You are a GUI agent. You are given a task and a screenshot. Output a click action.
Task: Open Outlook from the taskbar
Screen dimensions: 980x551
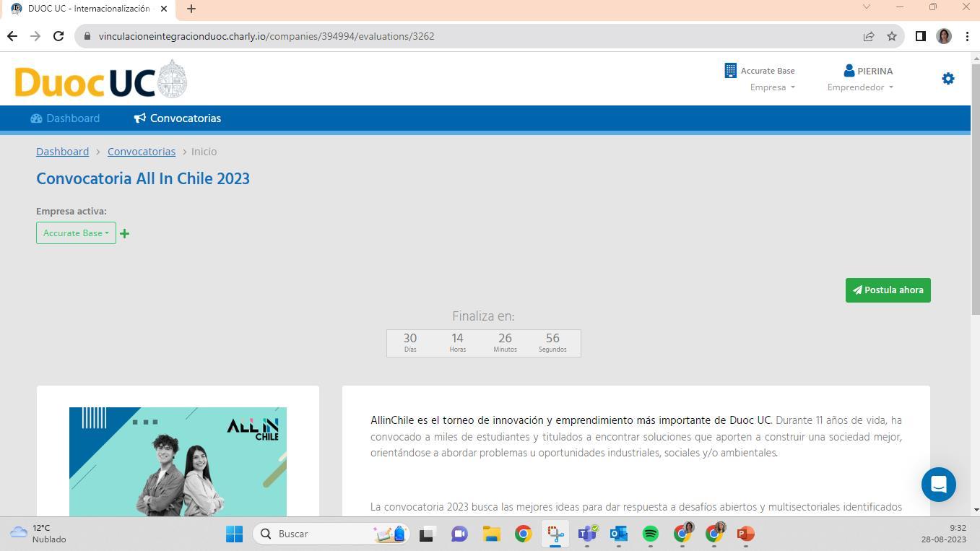click(x=619, y=534)
